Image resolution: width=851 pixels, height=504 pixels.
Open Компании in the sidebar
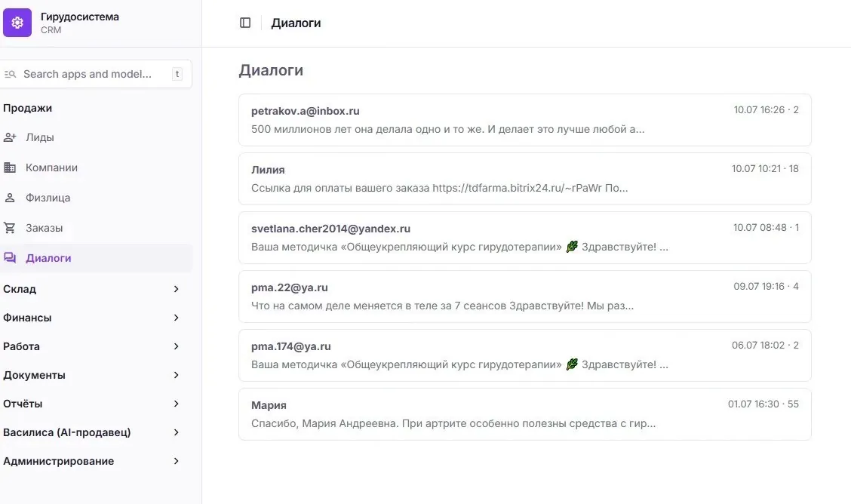96,167
